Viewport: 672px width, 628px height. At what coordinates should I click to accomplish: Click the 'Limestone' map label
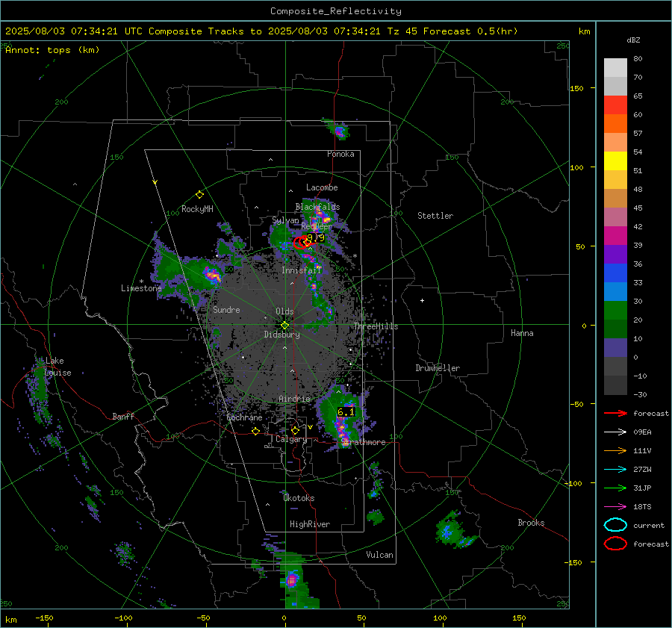[141, 288]
